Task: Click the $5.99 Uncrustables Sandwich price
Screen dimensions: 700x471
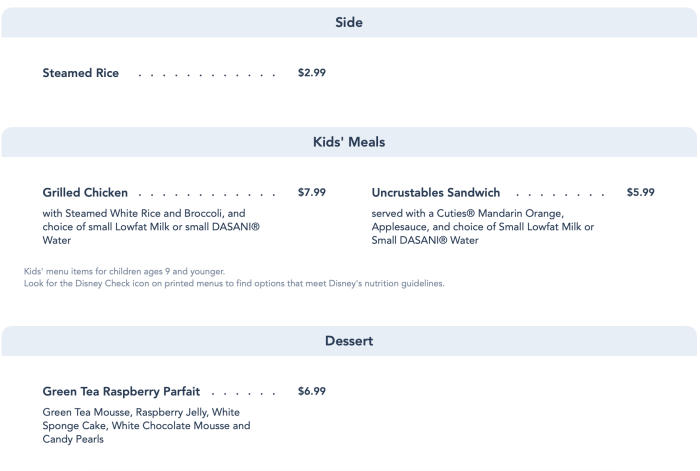Action: pos(640,192)
